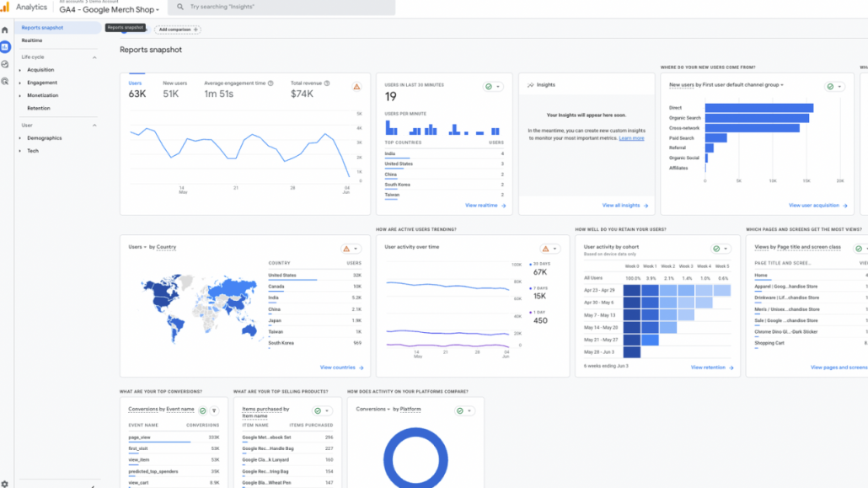
Task: Select the Reports icon in left rail
Action: coord(5,47)
